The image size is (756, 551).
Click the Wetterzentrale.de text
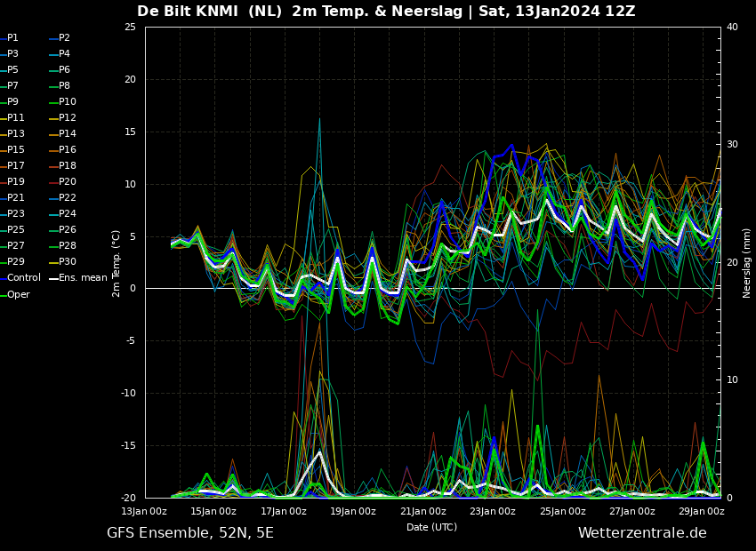(x=642, y=532)
